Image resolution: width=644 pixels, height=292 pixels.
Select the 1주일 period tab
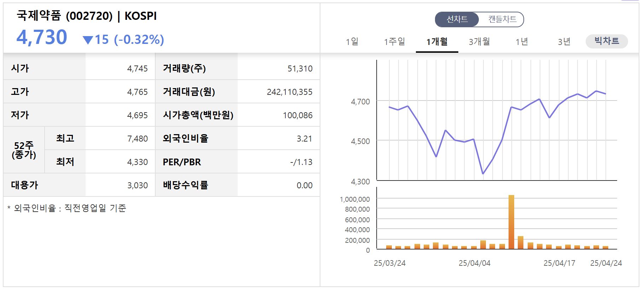coord(395,42)
